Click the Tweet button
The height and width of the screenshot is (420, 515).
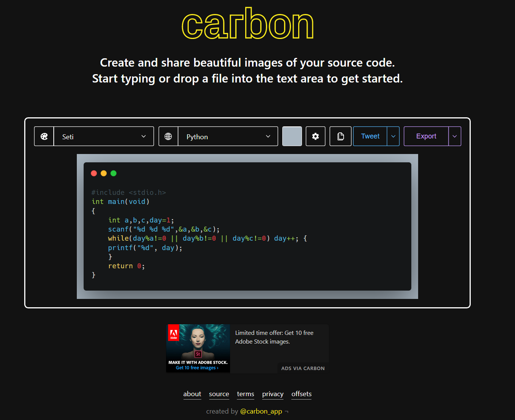(x=370, y=136)
